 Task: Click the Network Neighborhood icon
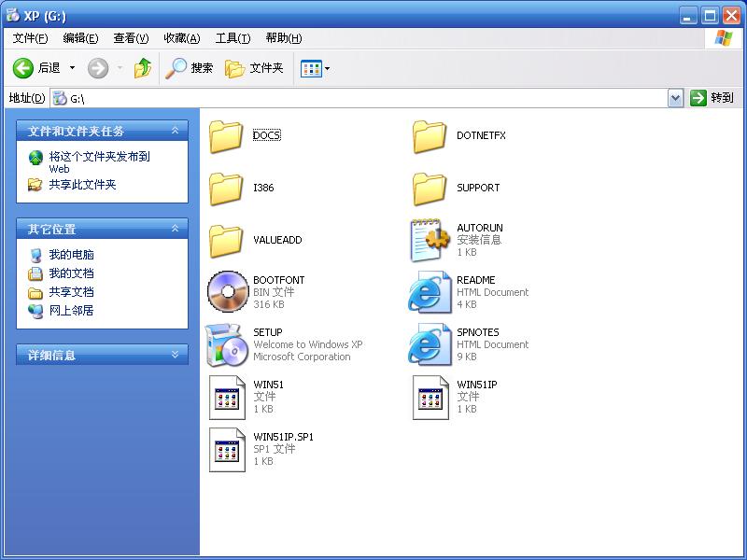point(35,311)
